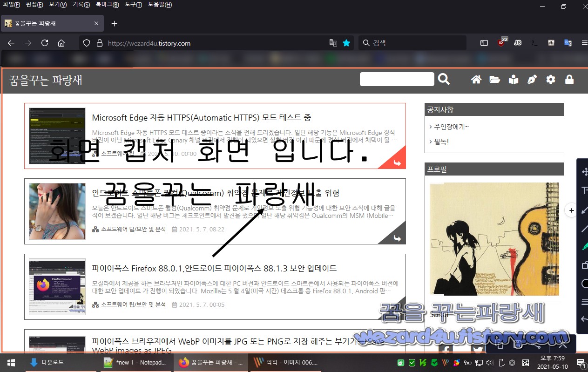The height and width of the screenshot is (372, 588).
Task: Click the blog search input field
Action: [397, 79]
